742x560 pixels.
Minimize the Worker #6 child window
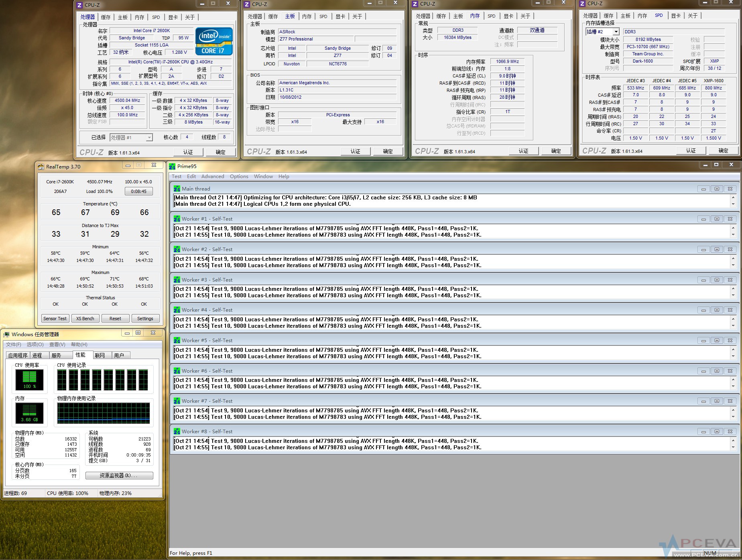[x=703, y=371]
